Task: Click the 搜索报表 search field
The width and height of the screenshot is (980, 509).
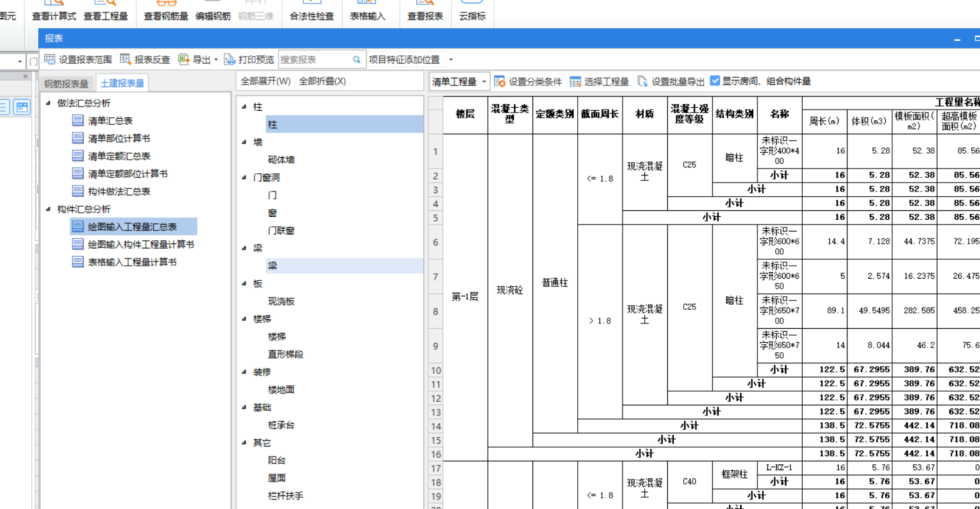Action: coord(322,60)
